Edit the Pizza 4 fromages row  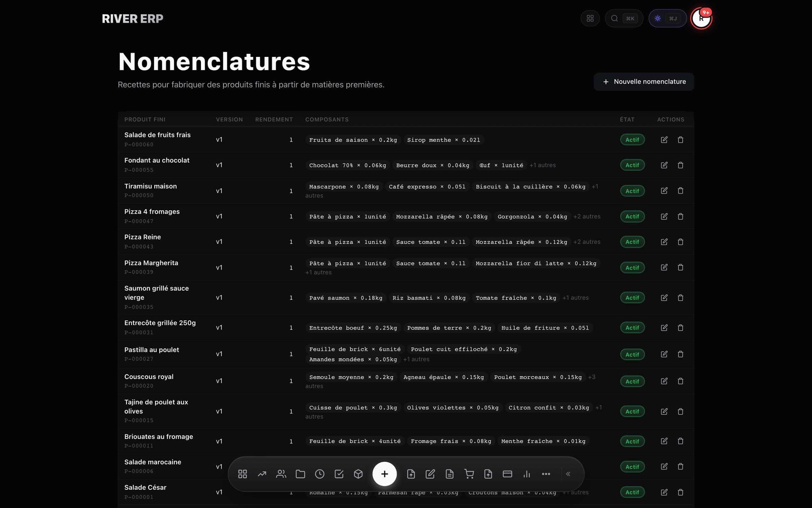pyautogui.click(x=664, y=216)
